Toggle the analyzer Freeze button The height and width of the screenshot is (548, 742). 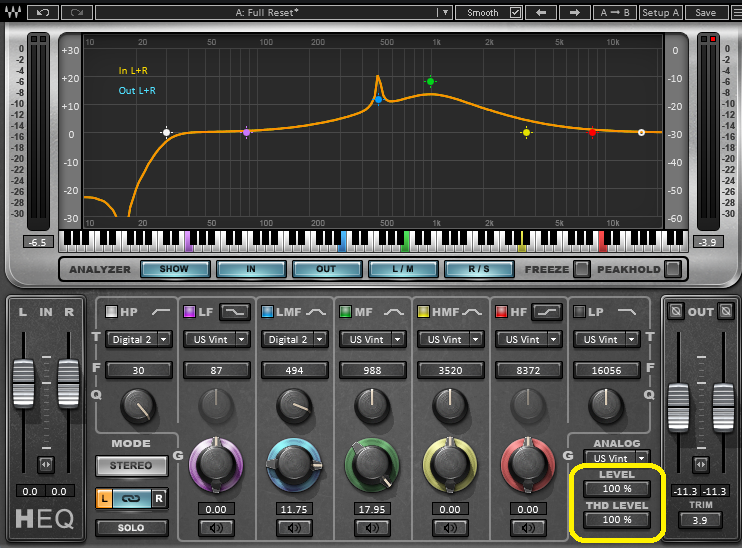click(x=579, y=269)
